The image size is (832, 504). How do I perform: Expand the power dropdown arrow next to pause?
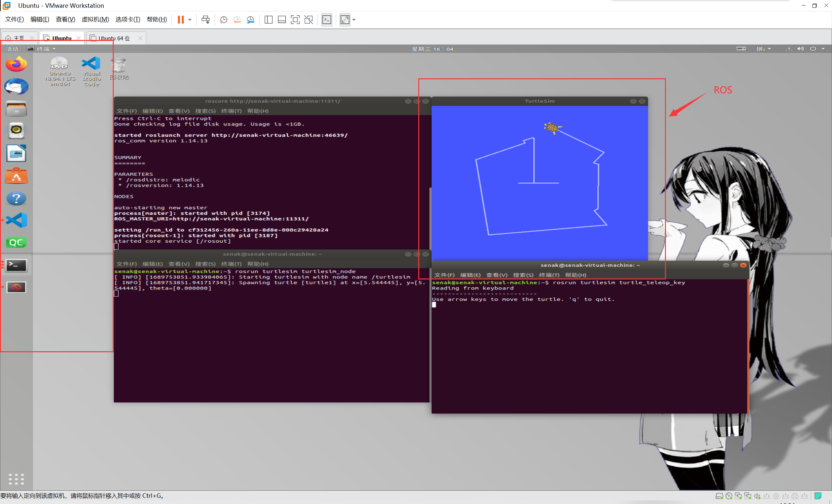(190, 19)
